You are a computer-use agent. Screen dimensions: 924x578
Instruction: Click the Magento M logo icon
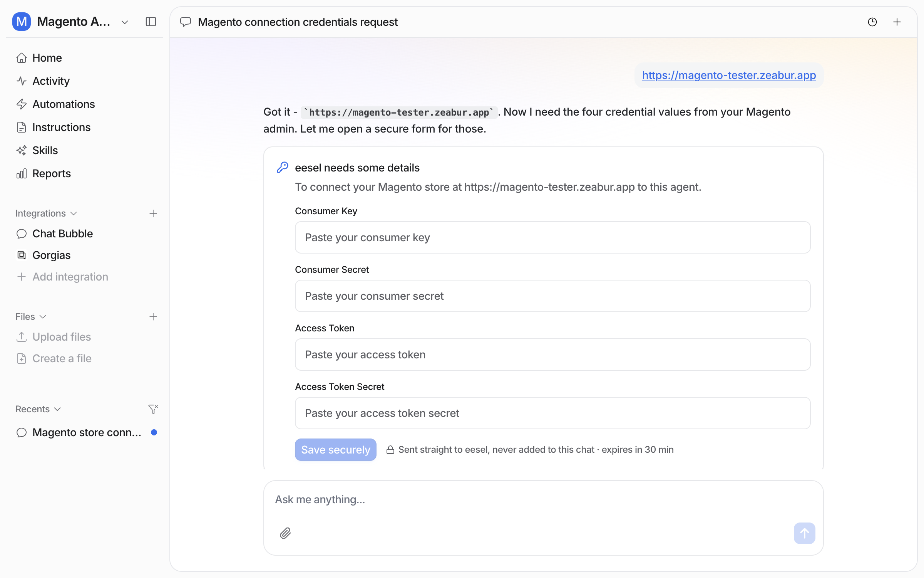(22, 22)
